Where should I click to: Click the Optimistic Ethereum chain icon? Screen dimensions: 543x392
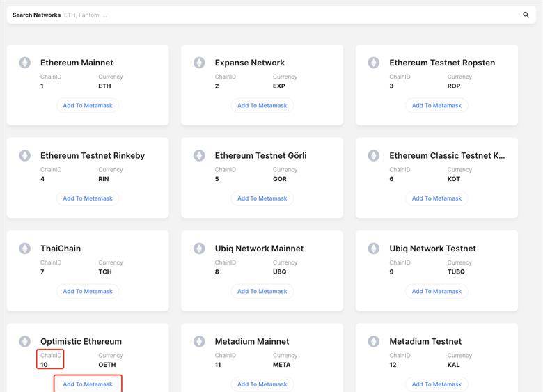[x=24, y=341]
